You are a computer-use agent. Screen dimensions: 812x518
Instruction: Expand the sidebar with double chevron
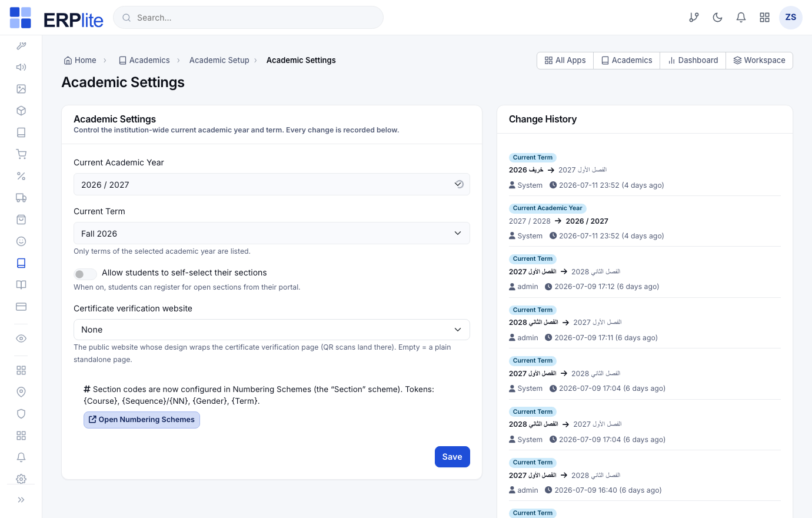pos(21,500)
